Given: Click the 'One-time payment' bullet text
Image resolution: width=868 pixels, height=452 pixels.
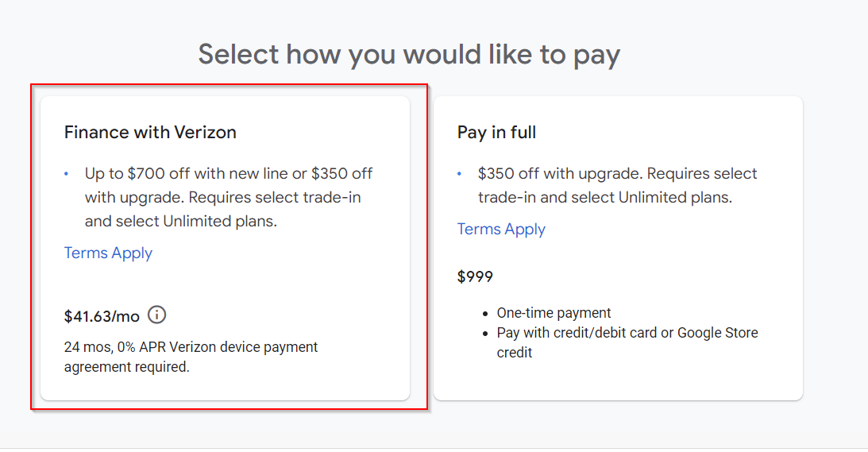Looking at the screenshot, I should [554, 313].
